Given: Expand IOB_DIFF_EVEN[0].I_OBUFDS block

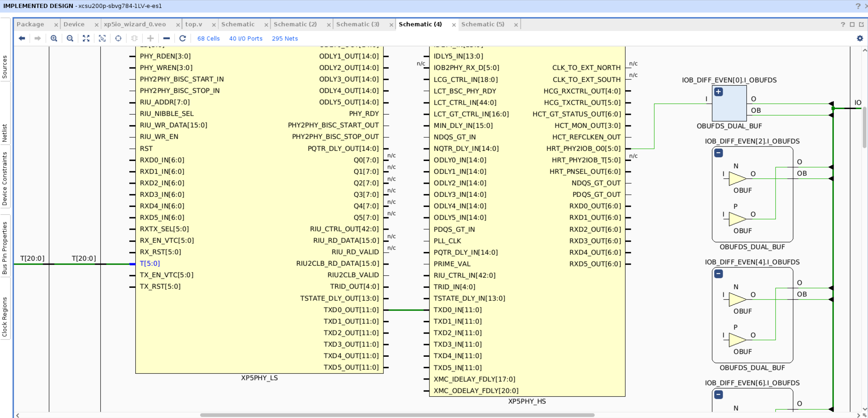Looking at the screenshot, I should (718, 92).
